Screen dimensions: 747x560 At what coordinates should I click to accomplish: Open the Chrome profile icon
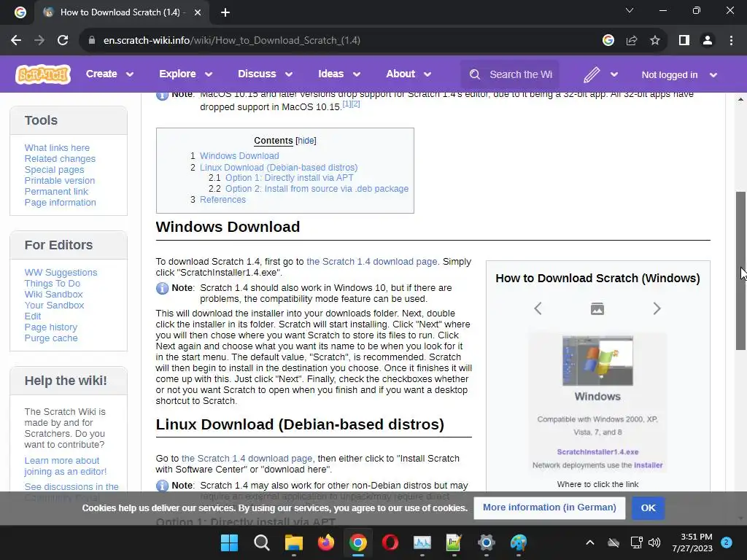click(x=708, y=41)
